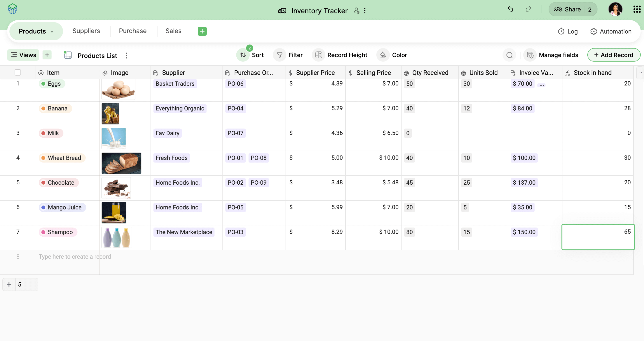Click the redo arrow icon

click(x=528, y=10)
